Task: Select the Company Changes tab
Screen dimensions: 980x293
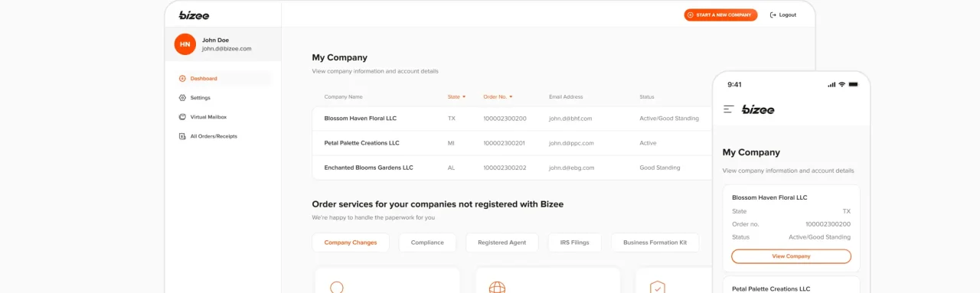Action: pyautogui.click(x=351, y=243)
